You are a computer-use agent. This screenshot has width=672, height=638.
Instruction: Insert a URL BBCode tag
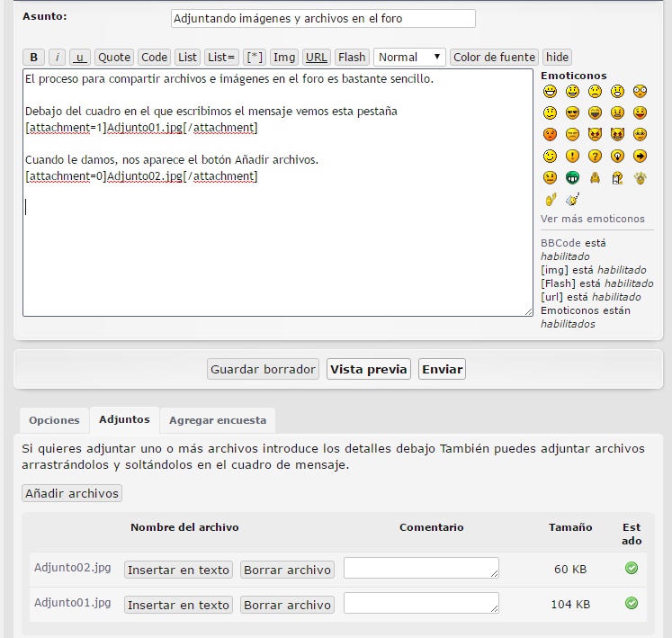[317, 57]
